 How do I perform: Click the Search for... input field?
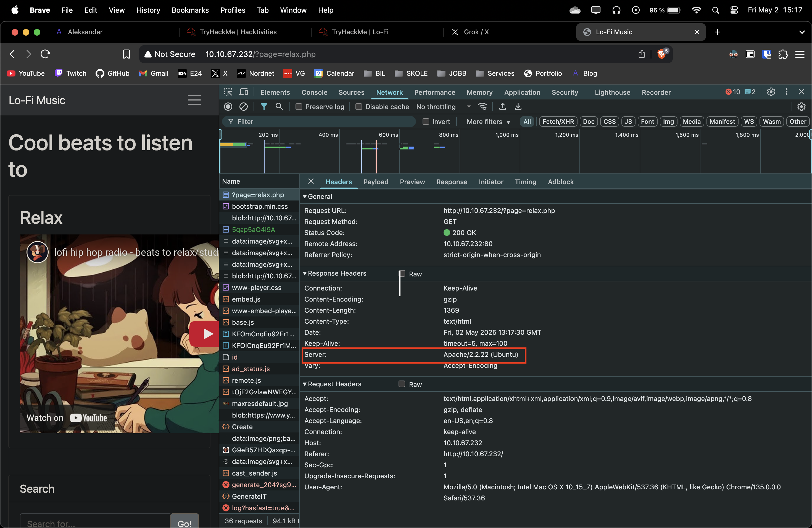(x=95, y=522)
